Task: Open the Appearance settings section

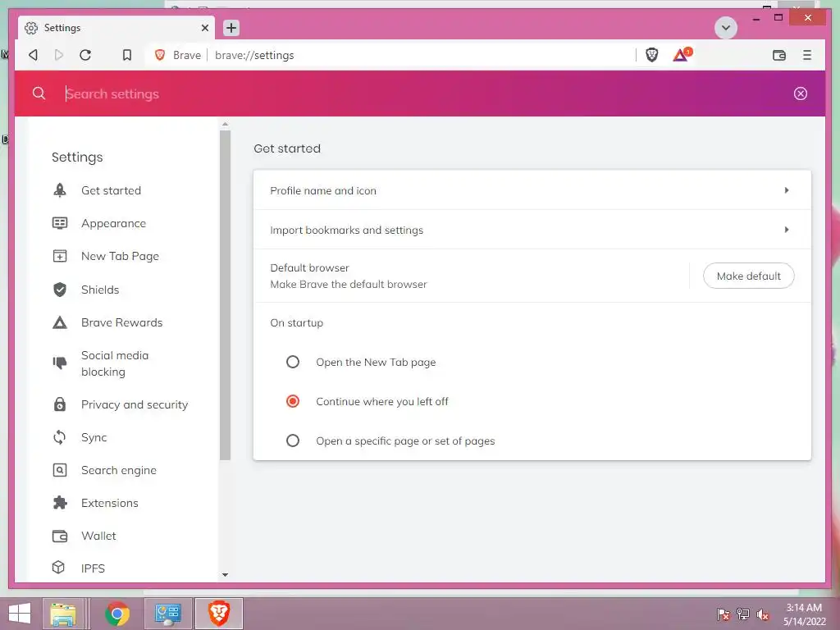Action: [x=113, y=223]
